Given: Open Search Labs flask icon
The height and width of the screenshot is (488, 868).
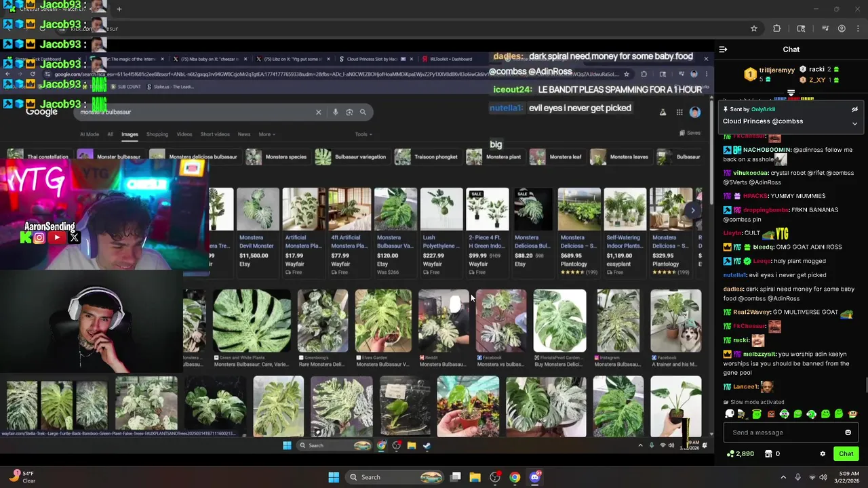Looking at the screenshot, I should (x=663, y=113).
